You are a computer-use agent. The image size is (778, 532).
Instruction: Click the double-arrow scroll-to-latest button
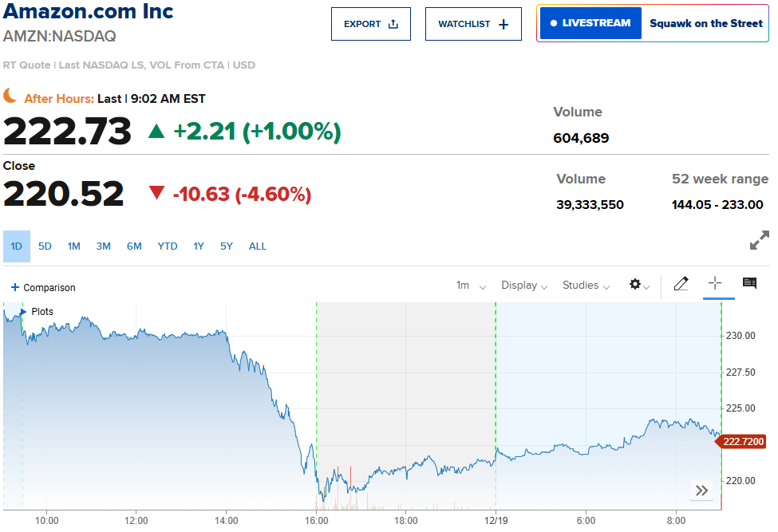[x=701, y=491]
